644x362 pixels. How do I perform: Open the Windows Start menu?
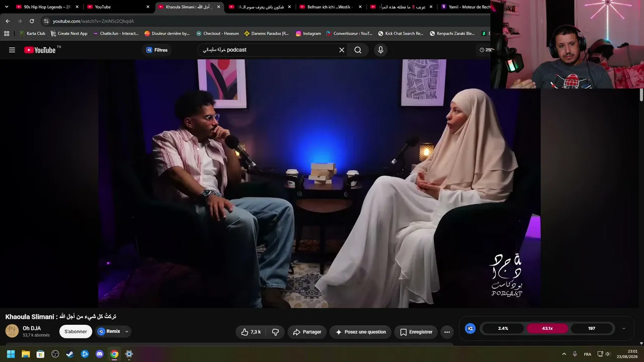[11, 354]
